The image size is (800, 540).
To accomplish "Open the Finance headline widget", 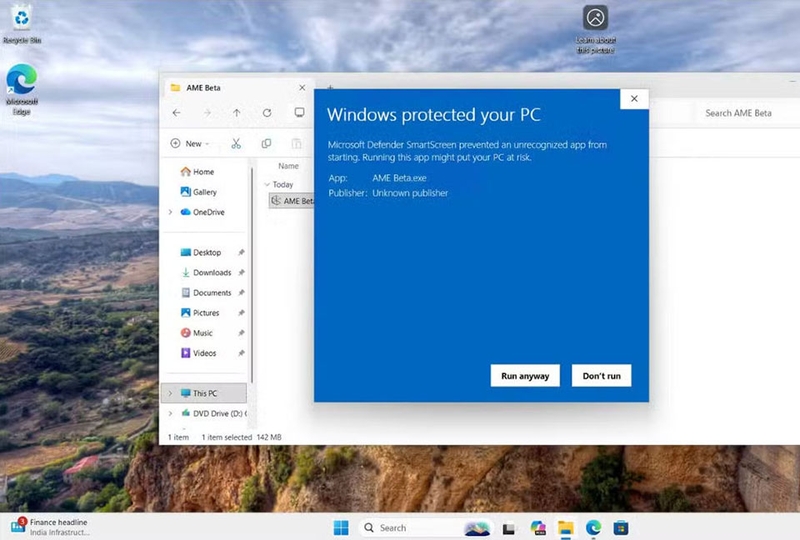I will coord(49,527).
